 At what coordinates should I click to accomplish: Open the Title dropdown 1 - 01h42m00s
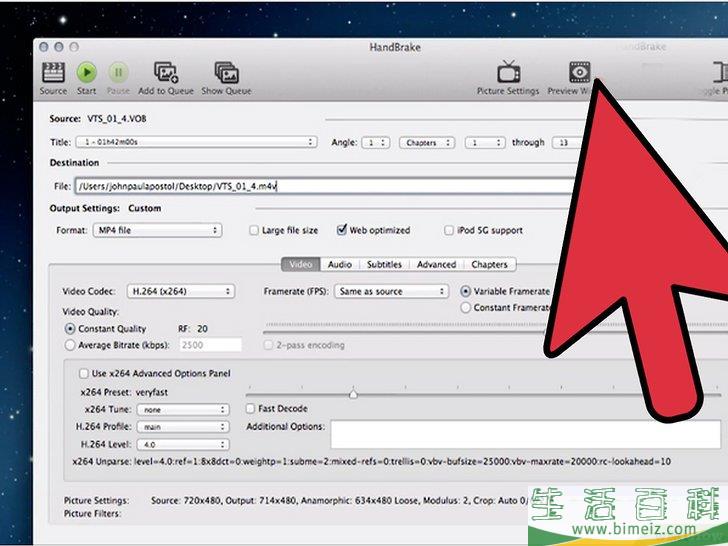point(196,142)
